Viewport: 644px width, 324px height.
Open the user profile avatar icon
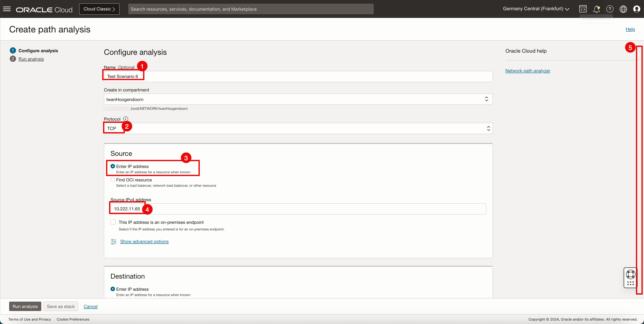[637, 9]
